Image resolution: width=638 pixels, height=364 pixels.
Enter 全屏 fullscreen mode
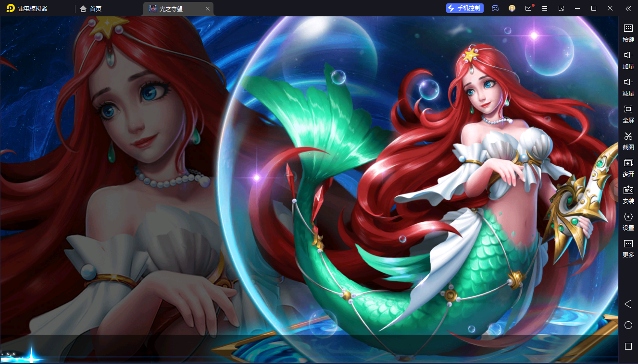point(628,114)
